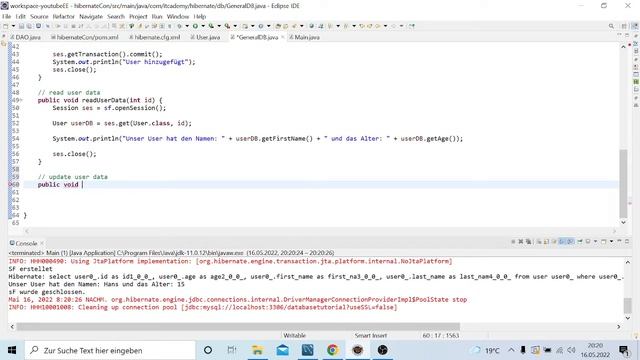Viewport: 640px width, 360px height.
Task: Open Google Chrome from taskbar
Action: 333,350
